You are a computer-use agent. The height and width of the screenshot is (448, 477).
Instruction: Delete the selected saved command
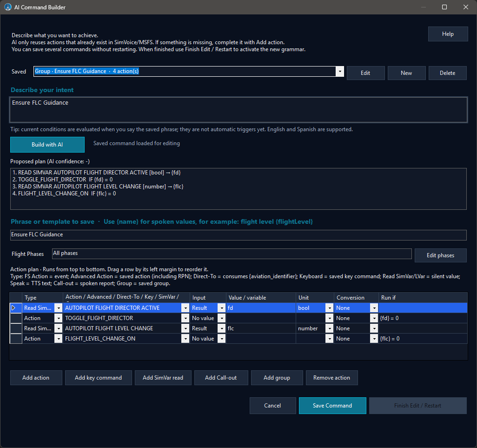tap(448, 73)
